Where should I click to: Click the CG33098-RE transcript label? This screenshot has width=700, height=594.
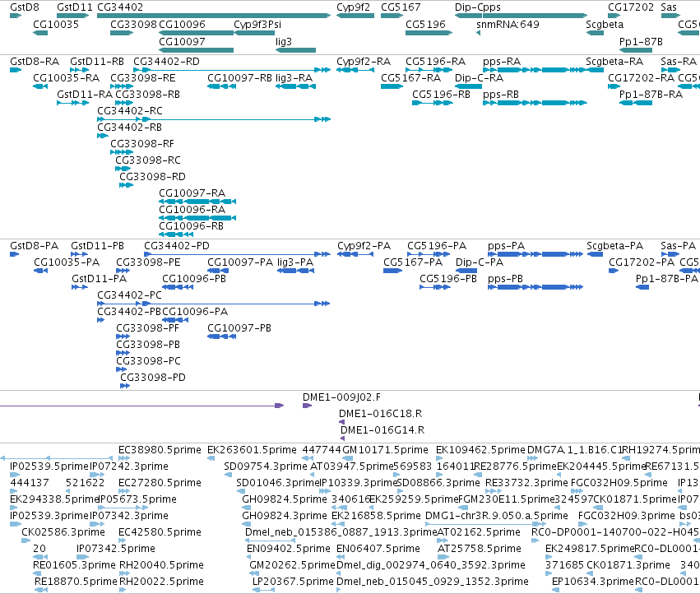click(x=143, y=77)
